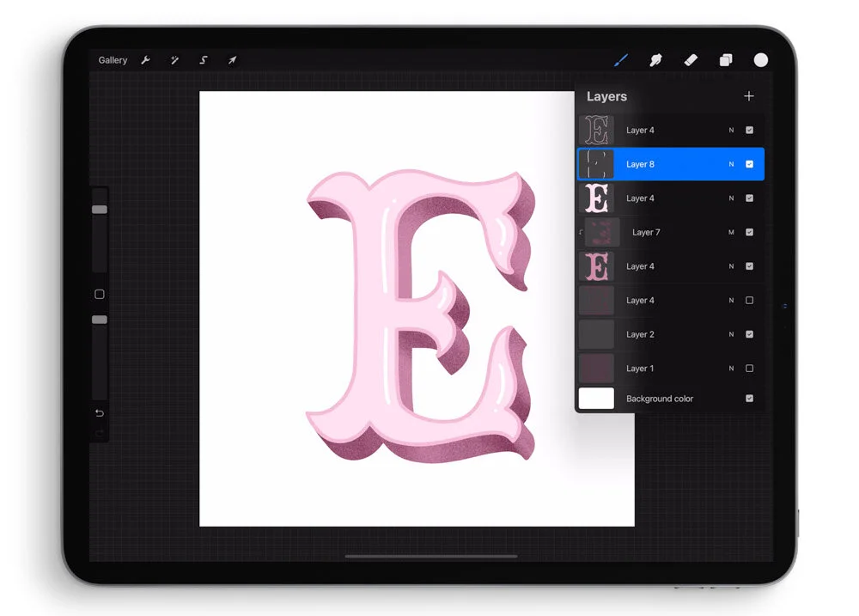Open blend mode for Layer 2

pos(730,334)
